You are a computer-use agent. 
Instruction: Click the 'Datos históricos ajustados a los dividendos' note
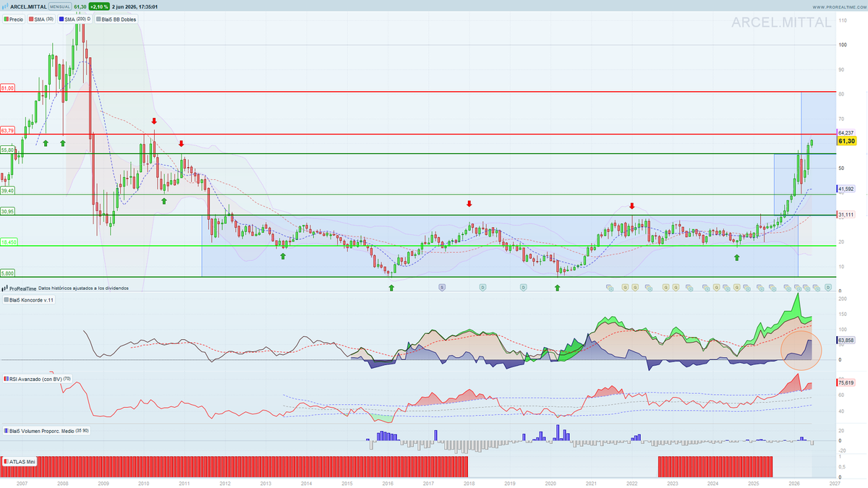pos(83,288)
